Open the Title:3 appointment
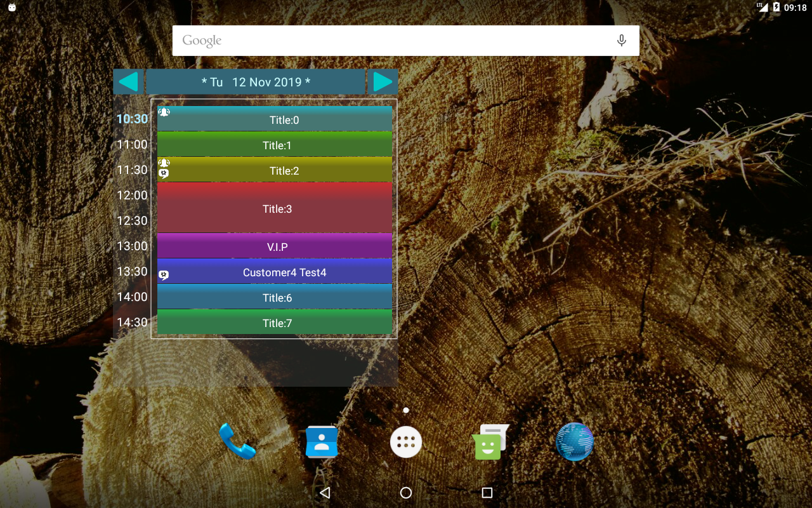 point(275,208)
